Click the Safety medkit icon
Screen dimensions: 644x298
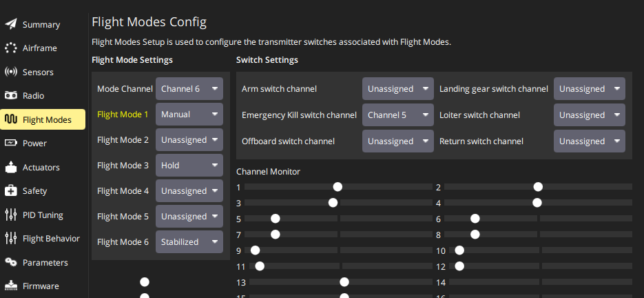(11, 191)
